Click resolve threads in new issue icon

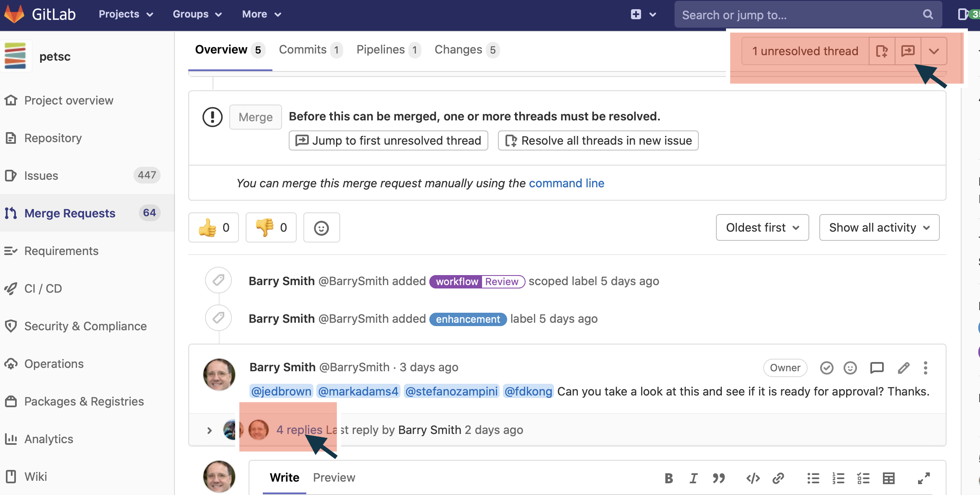[x=882, y=51]
